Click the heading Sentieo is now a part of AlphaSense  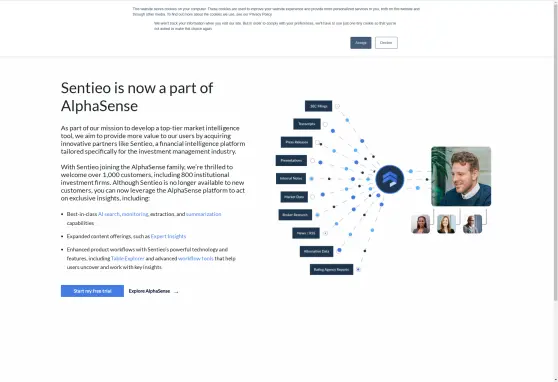click(137, 97)
